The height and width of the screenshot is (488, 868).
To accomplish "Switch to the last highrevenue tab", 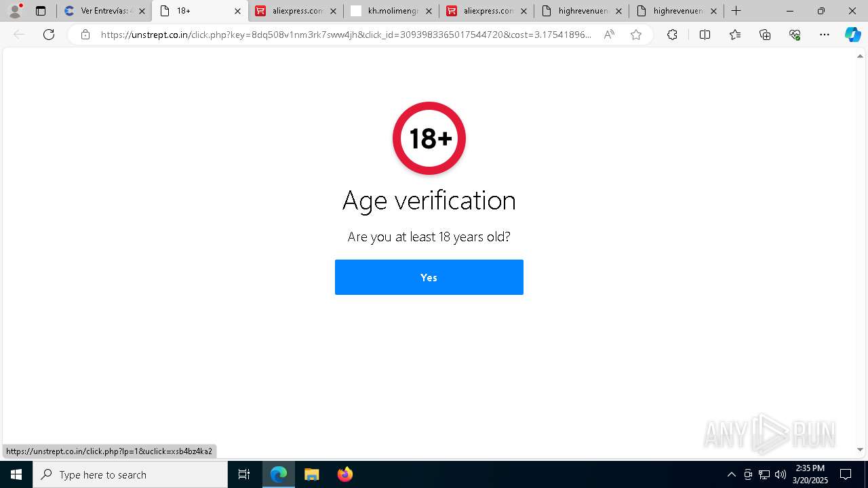I will [x=677, y=11].
